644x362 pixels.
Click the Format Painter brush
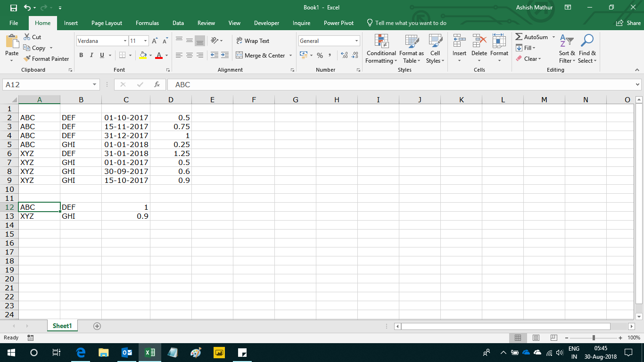[x=27, y=59]
